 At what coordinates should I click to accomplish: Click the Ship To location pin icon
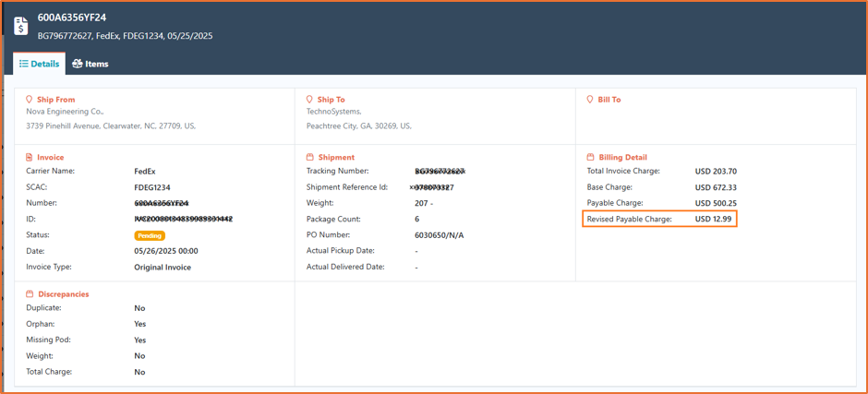point(309,100)
